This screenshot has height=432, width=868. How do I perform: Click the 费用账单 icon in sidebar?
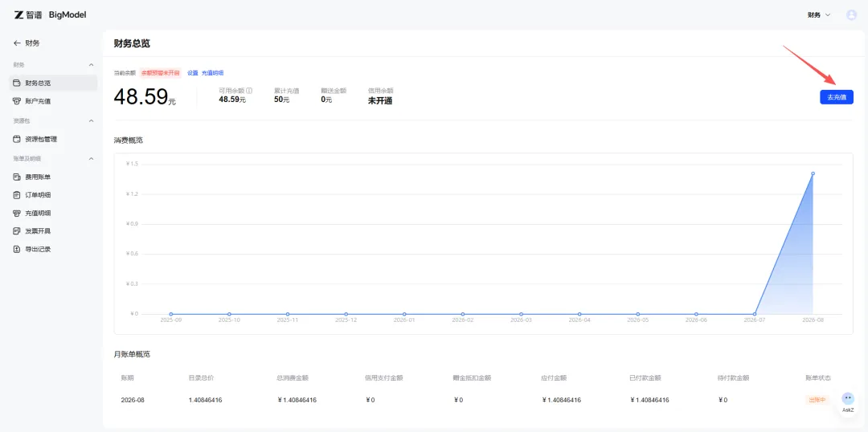[x=17, y=177]
